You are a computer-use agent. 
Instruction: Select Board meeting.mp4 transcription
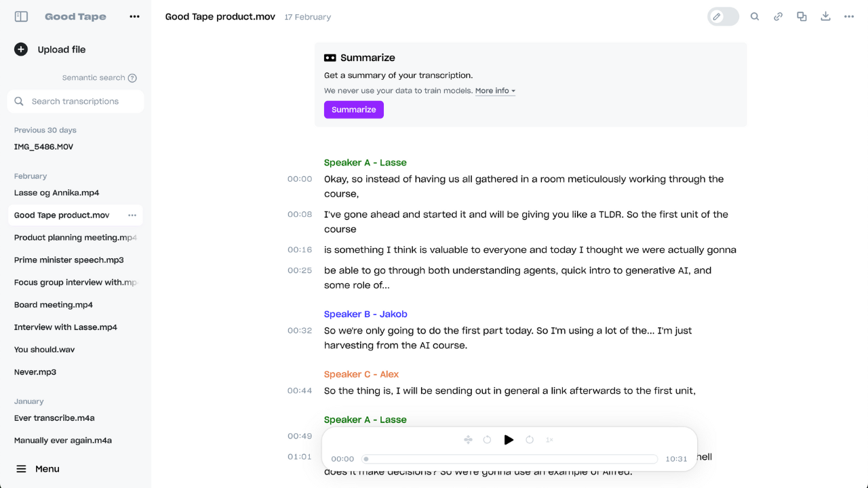pos(54,305)
